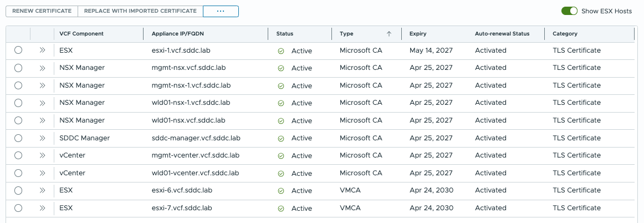Click the Active check icon for sddc-manager.vcf.sddc.lab
Viewport: 644px width, 223px height.
click(x=281, y=138)
